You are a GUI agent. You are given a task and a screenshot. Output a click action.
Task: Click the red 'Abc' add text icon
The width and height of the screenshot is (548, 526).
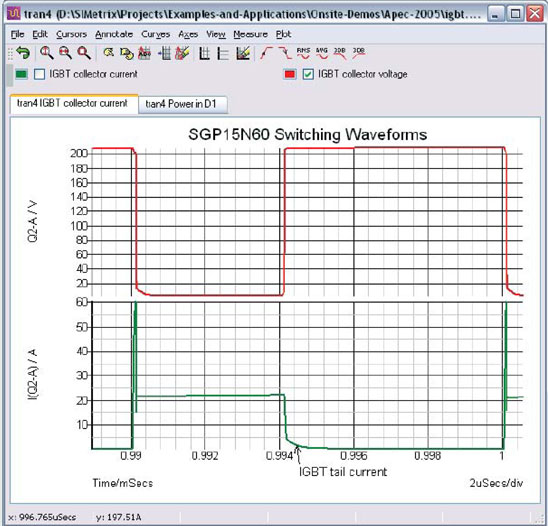click(144, 53)
